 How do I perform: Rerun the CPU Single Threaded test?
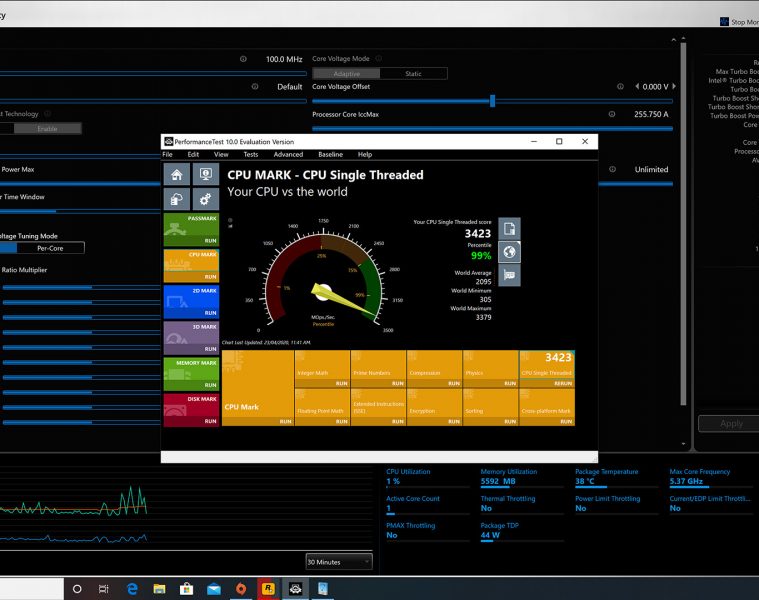tap(547, 369)
